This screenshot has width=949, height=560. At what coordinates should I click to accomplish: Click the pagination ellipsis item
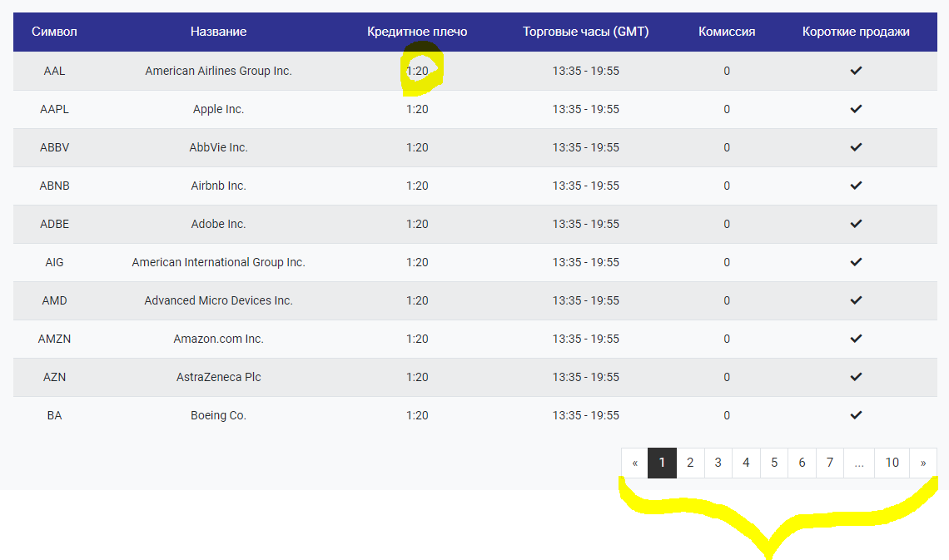[859, 463]
